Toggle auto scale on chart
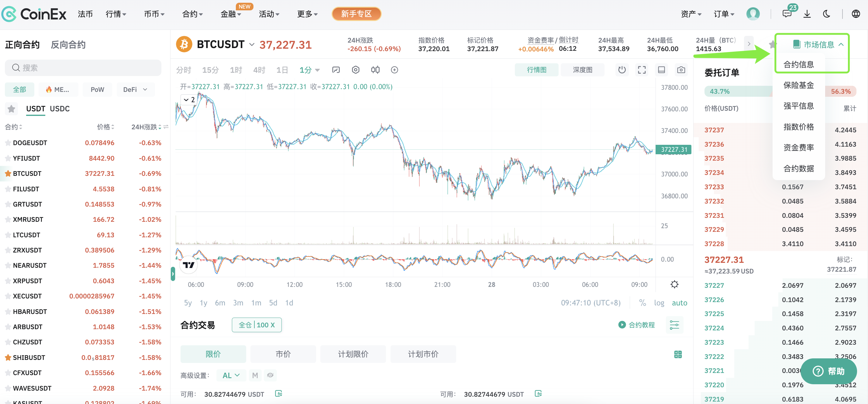The width and height of the screenshot is (868, 404). (679, 302)
